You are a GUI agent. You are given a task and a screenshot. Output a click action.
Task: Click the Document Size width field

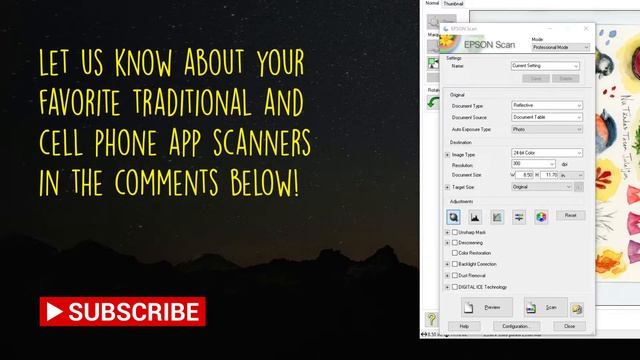[524, 175]
